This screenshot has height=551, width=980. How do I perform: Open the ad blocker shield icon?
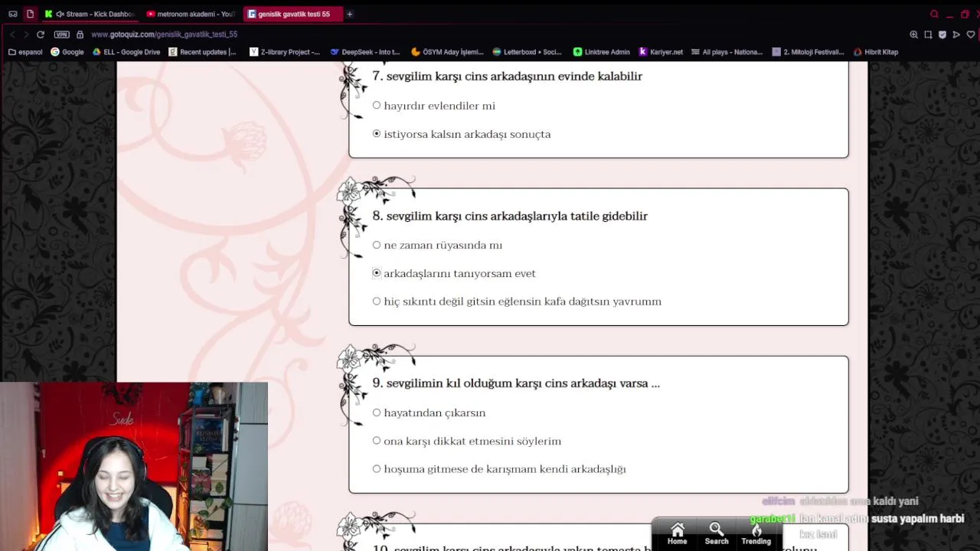pyautogui.click(x=942, y=34)
